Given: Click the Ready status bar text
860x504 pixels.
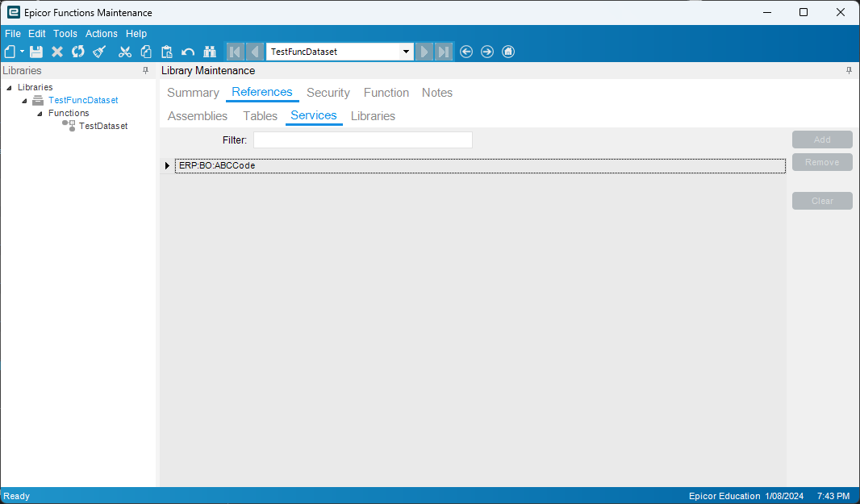Looking at the screenshot, I should click(16, 496).
